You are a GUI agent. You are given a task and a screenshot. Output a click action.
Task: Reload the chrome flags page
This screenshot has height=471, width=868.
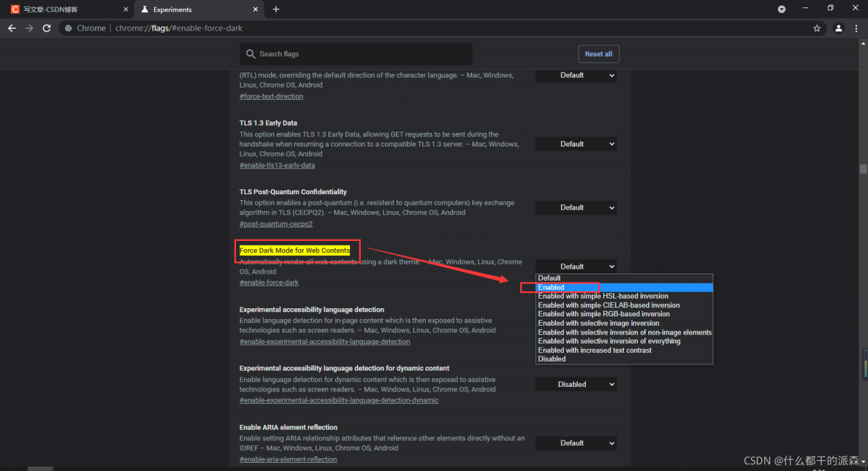pyautogui.click(x=47, y=29)
